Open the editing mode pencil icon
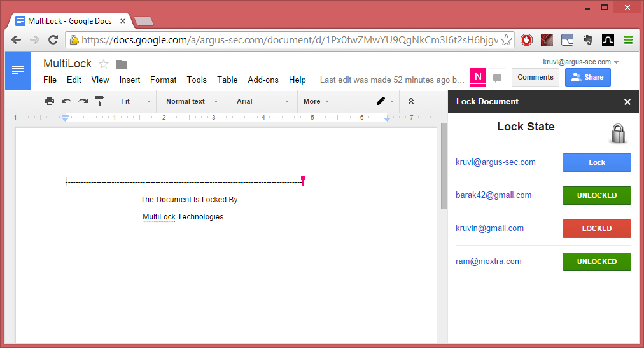 381,101
